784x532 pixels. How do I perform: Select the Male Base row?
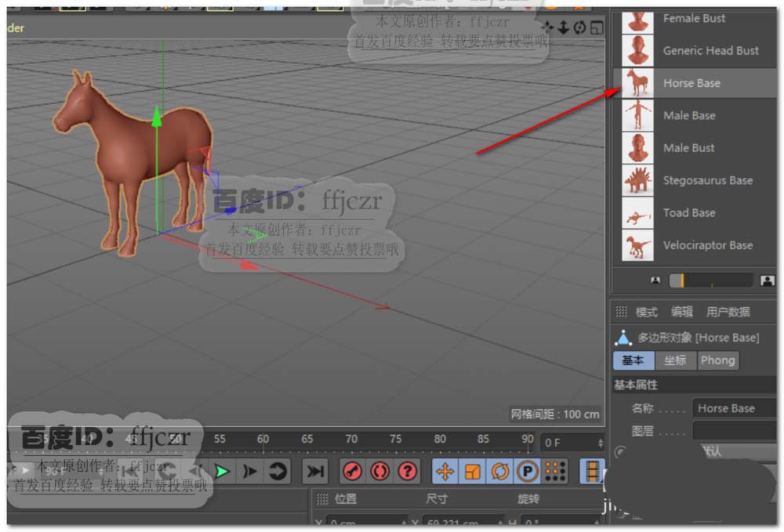click(695, 115)
